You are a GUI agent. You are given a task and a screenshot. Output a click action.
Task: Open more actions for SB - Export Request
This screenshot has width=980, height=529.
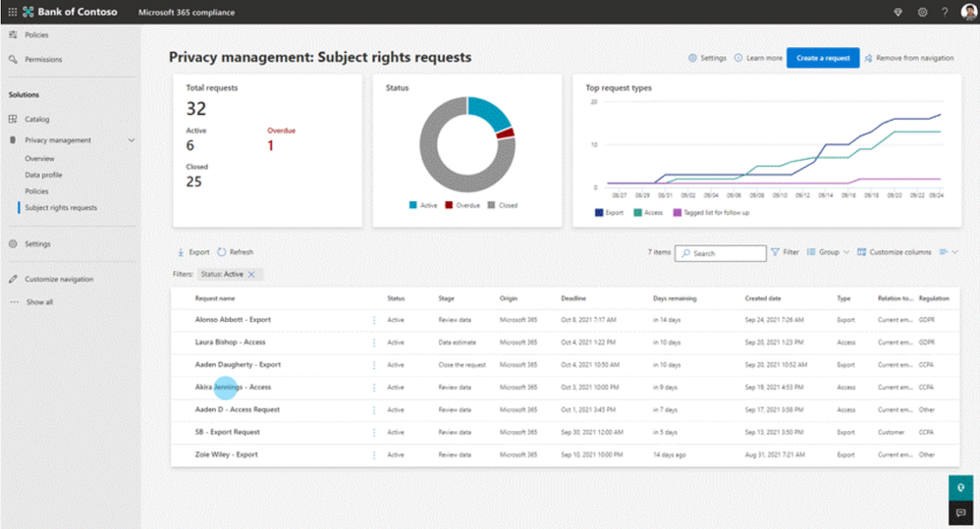pos(374,432)
